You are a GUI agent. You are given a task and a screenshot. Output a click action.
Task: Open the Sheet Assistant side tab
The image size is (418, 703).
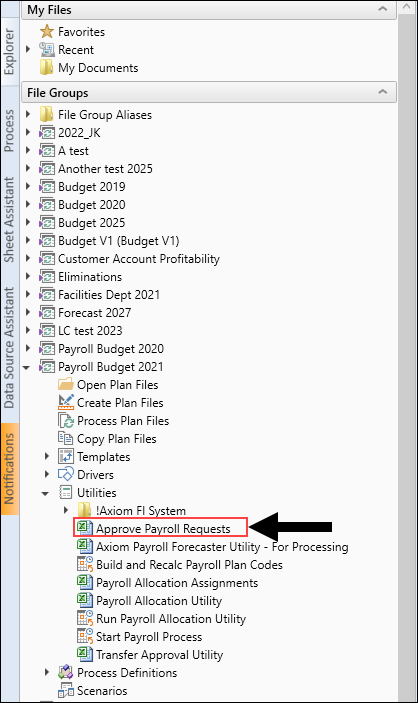click(9, 220)
